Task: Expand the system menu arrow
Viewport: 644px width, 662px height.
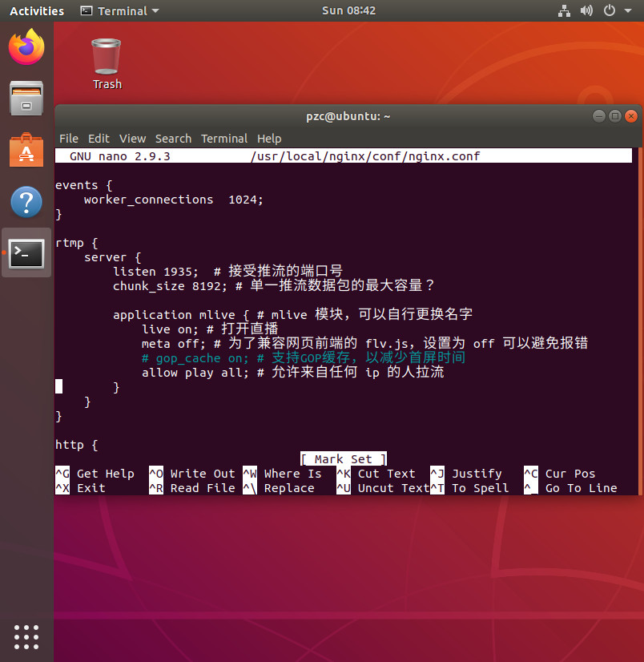Action: pyautogui.click(x=628, y=10)
